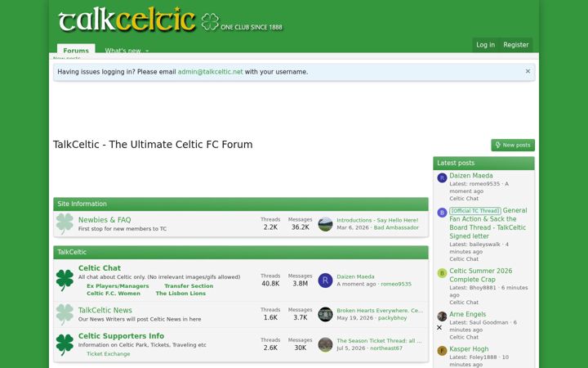Open romeo9535 profile in Celtic Chat row
The image size is (588, 368).
(x=396, y=284)
